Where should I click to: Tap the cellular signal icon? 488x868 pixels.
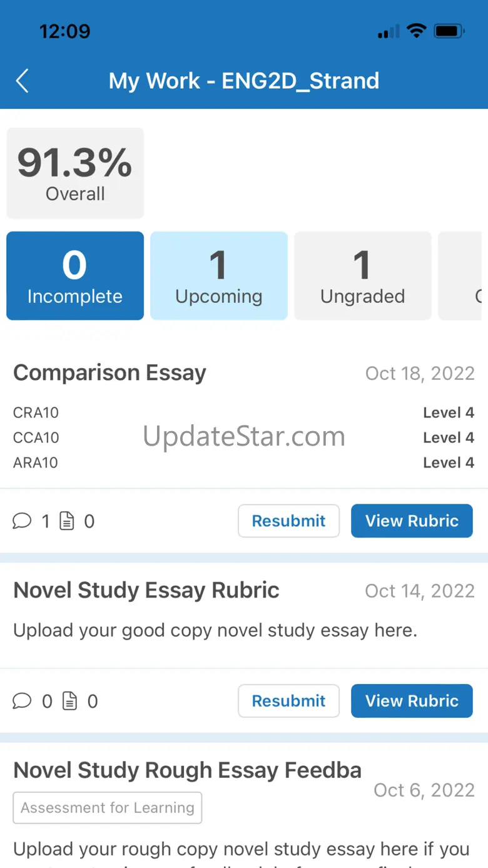pos(388,31)
